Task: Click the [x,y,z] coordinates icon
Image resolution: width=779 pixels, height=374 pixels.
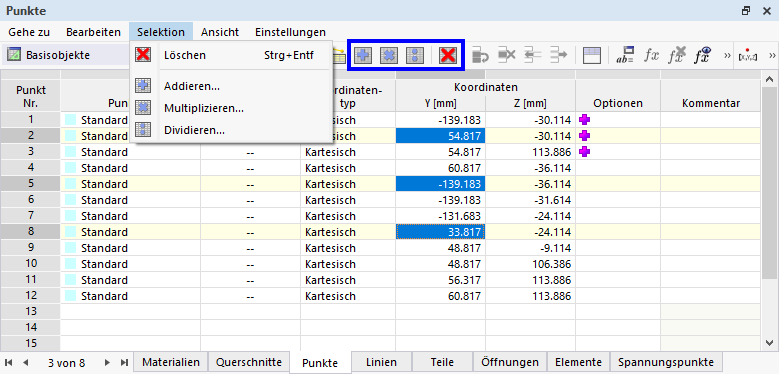Action: (748, 56)
